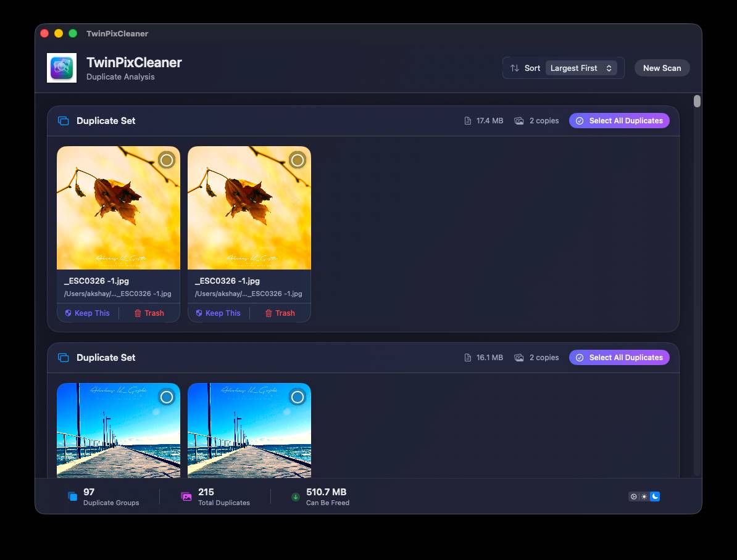This screenshot has width=737, height=560.
Task: Switch to dark mode with moon icon
Action: point(655,496)
